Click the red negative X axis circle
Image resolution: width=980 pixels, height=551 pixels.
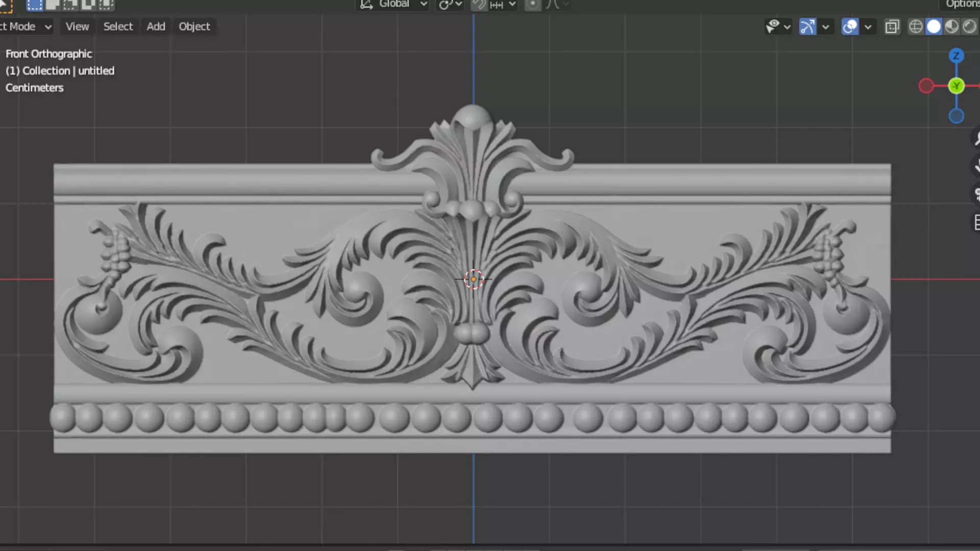(x=926, y=86)
